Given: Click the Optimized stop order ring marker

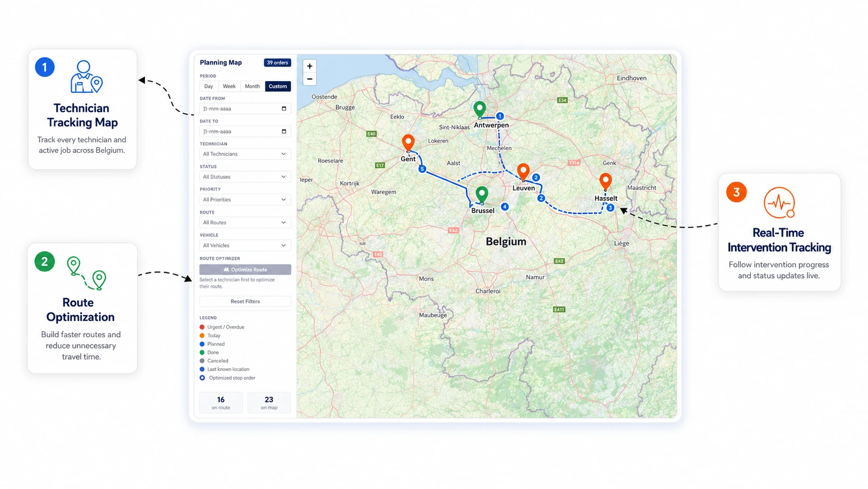Looking at the screenshot, I should pos(202,378).
